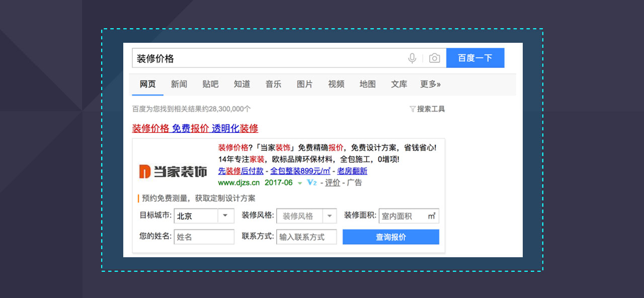The height and width of the screenshot is (298, 644).
Task: Click the V2 verification badge icon
Action: (312, 183)
